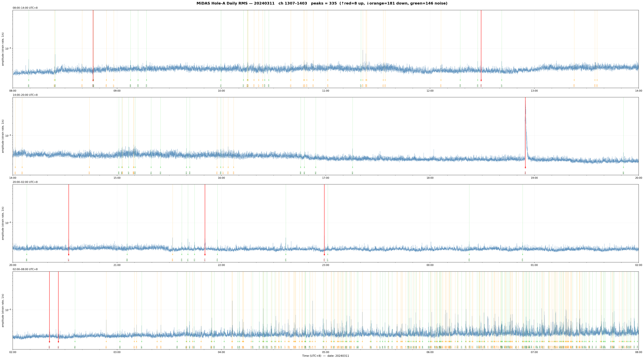Click the orange peak label 021
This screenshot has width=644, height=359.
291,86
